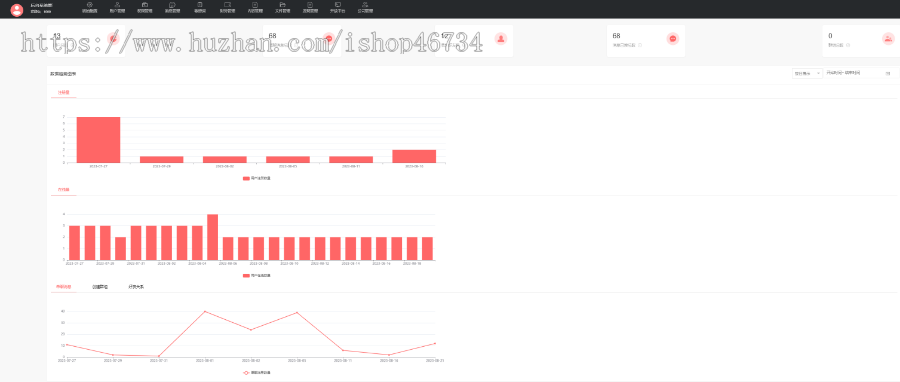900x382 pixels.
Task: Open the 消息管理 navigation item with message icon
Action: click(x=172, y=7)
